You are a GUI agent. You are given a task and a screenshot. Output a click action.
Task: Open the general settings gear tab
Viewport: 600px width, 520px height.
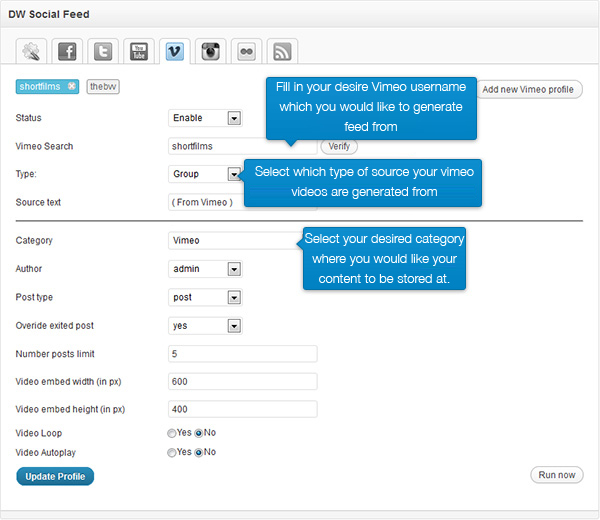click(x=31, y=51)
